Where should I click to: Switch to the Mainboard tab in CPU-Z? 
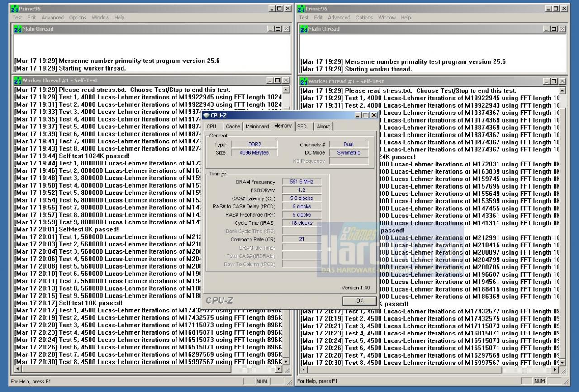(257, 127)
